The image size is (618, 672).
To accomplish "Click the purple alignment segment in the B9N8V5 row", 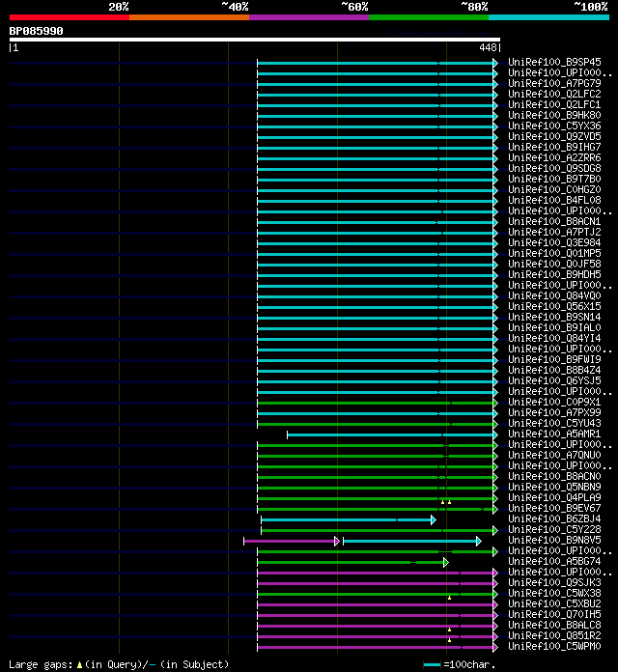I will click(x=292, y=542).
